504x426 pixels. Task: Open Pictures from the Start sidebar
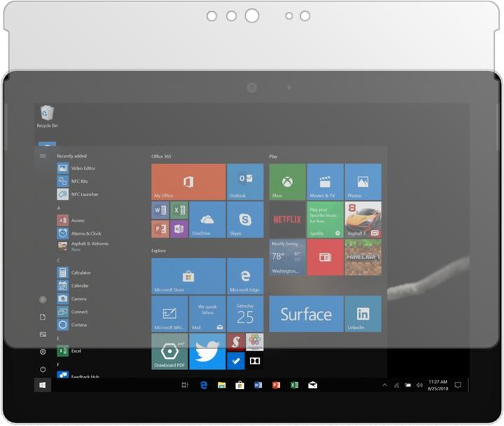tap(43, 335)
